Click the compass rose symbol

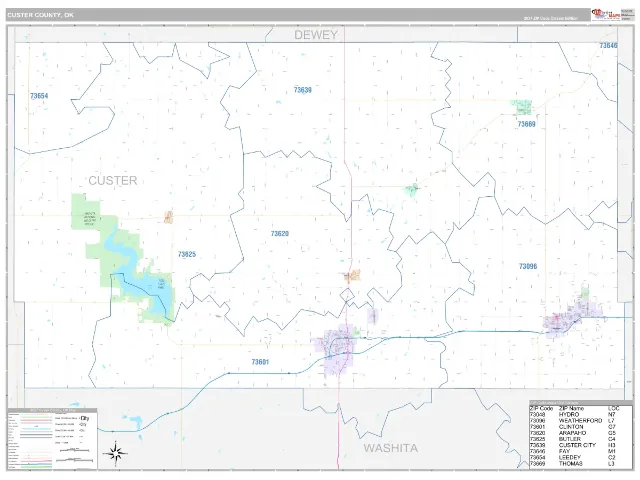[116, 453]
